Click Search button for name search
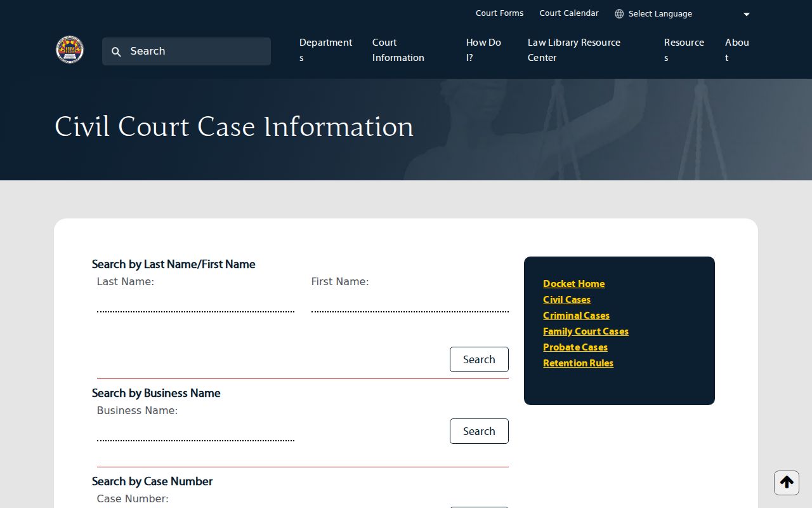 pos(479,359)
